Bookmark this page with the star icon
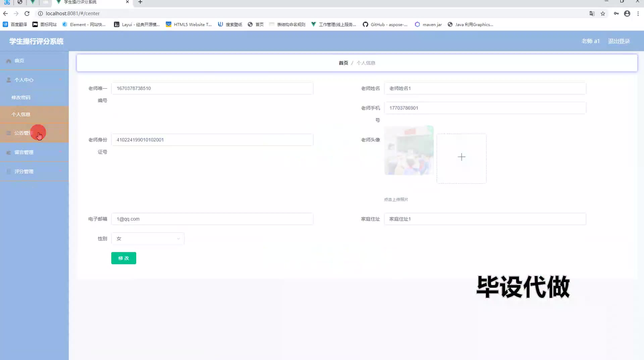 pos(603,13)
